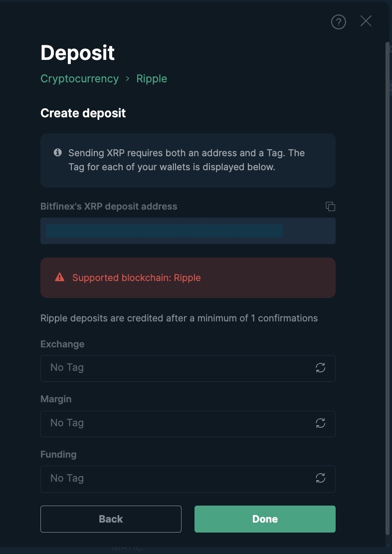Refresh the Margin wallet tag
This screenshot has width=392, height=554.
(x=320, y=423)
